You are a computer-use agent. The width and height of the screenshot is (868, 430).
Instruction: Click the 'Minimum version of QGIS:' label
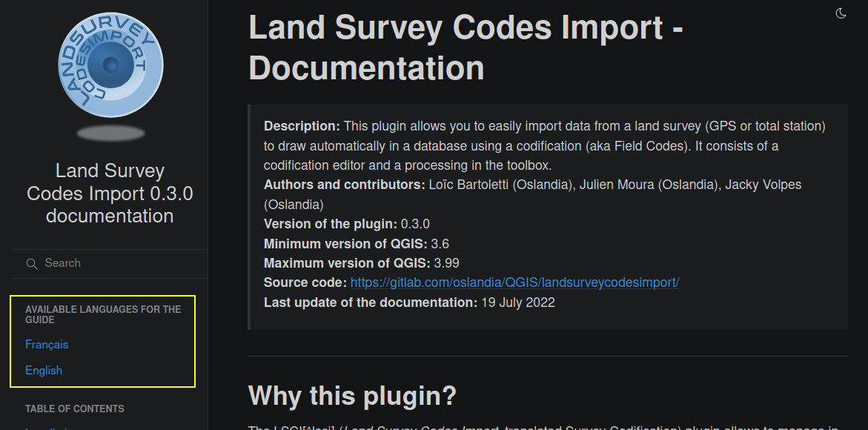pos(345,243)
